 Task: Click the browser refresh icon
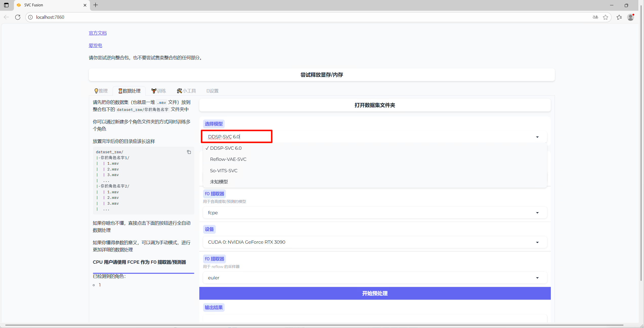click(x=18, y=17)
